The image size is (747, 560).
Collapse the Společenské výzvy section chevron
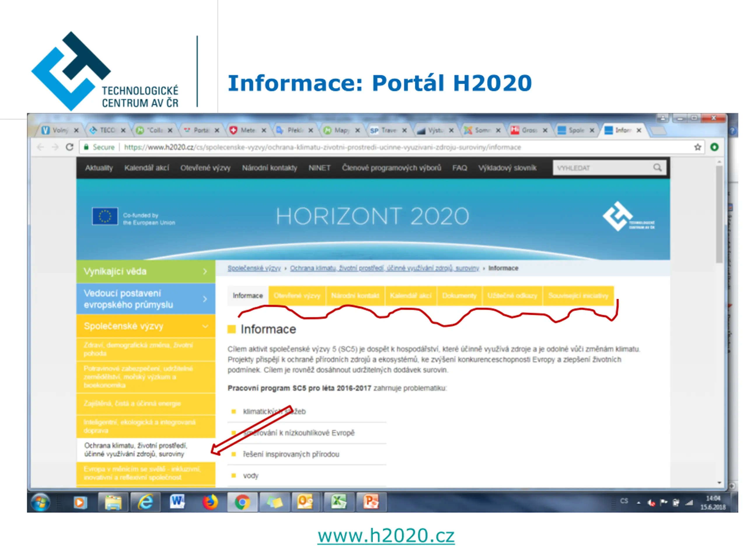[x=205, y=326]
